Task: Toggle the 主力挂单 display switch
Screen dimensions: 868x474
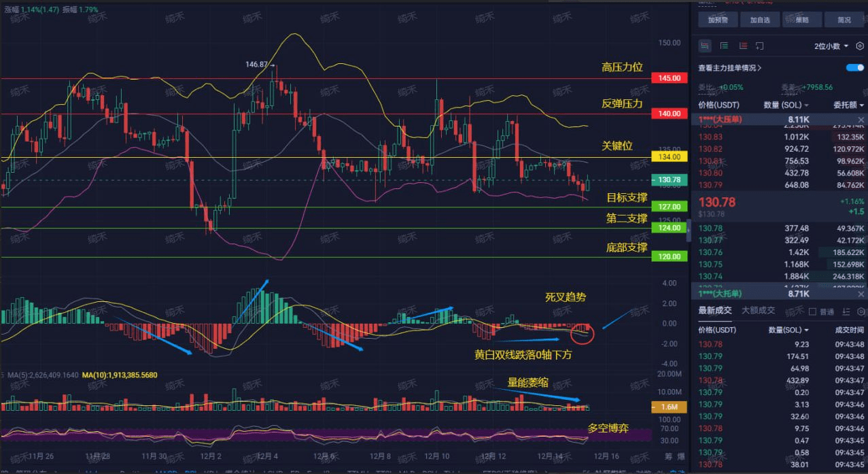Action: pyautogui.click(x=854, y=68)
